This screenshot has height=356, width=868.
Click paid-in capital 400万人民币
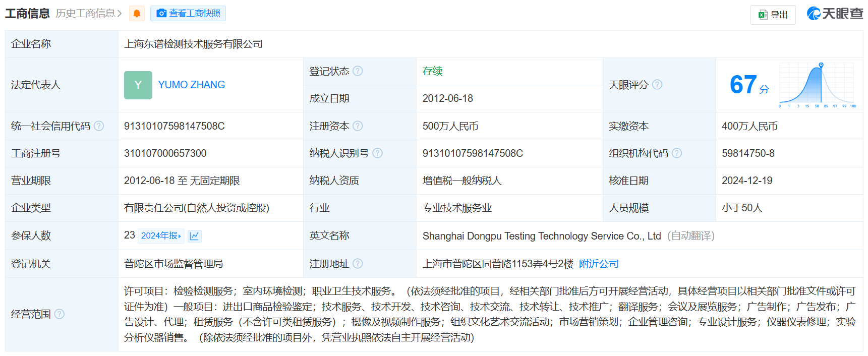tap(749, 126)
